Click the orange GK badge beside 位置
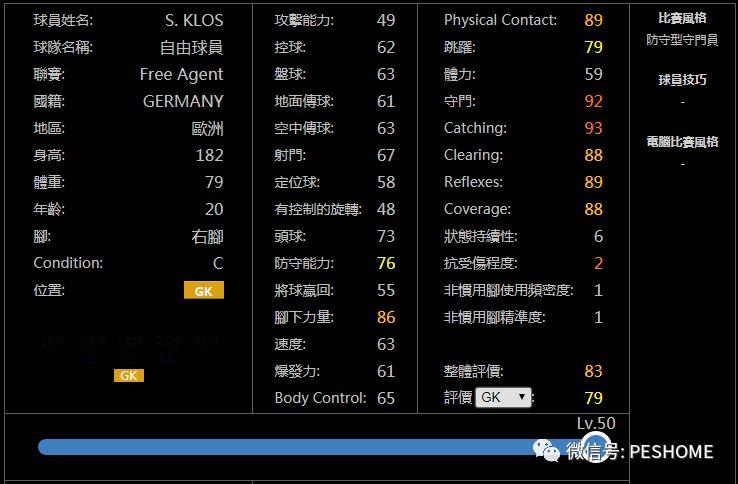The image size is (738, 484). pos(204,290)
